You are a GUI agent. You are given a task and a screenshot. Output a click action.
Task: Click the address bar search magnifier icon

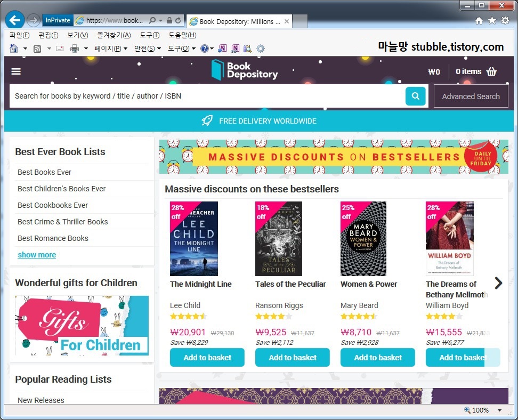(x=152, y=20)
